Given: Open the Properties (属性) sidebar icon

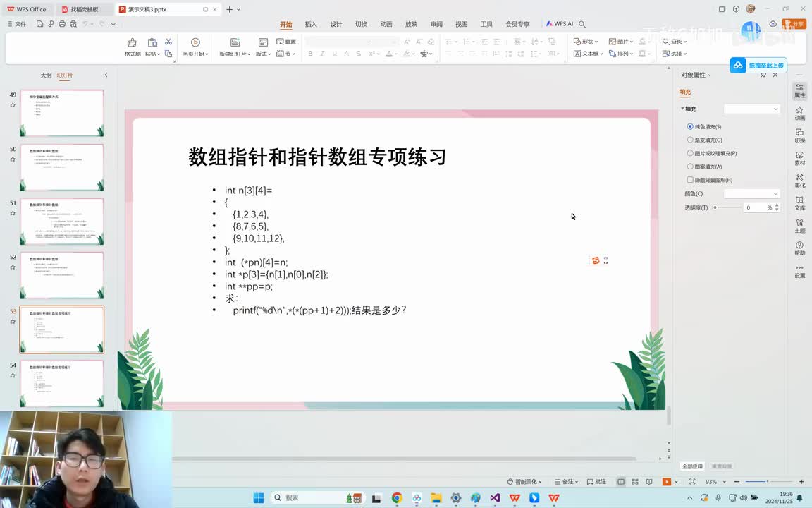Looking at the screenshot, I should tap(799, 91).
